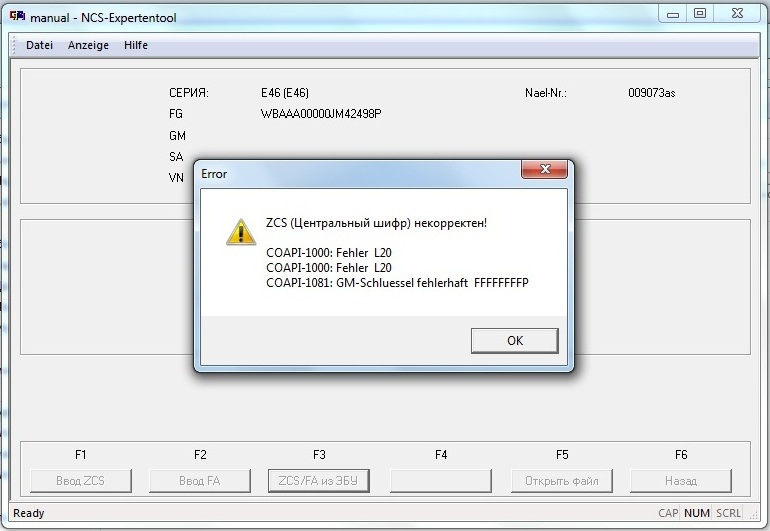The width and height of the screenshot is (770, 531).
Task: Click the Ввод FA button
Action: pyautogui.click(x=199, y=480)
